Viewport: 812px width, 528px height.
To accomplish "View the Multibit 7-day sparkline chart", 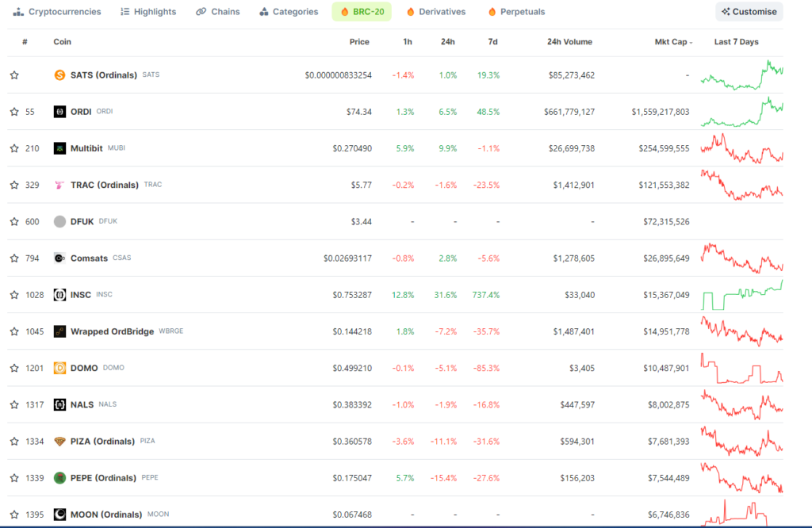I will tap(741, 148).
